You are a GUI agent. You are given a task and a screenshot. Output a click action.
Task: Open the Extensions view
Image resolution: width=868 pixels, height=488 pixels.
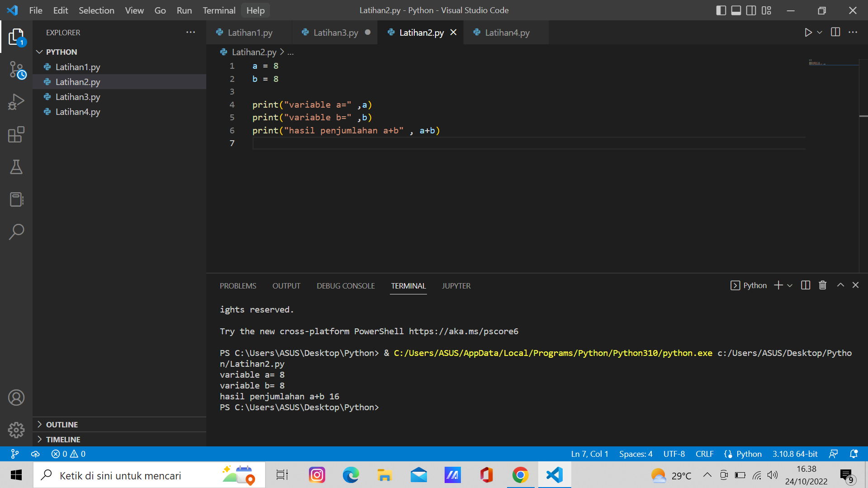click(x=16, y=134)
